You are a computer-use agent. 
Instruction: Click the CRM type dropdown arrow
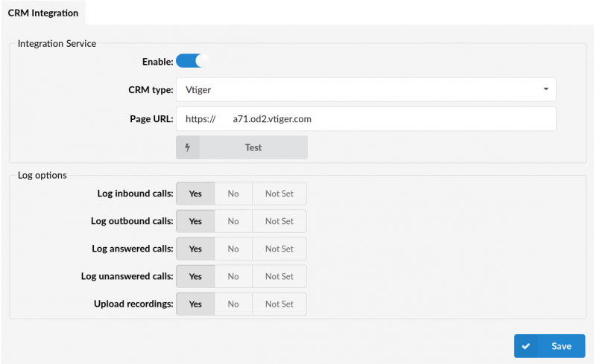tap(546, 89)
